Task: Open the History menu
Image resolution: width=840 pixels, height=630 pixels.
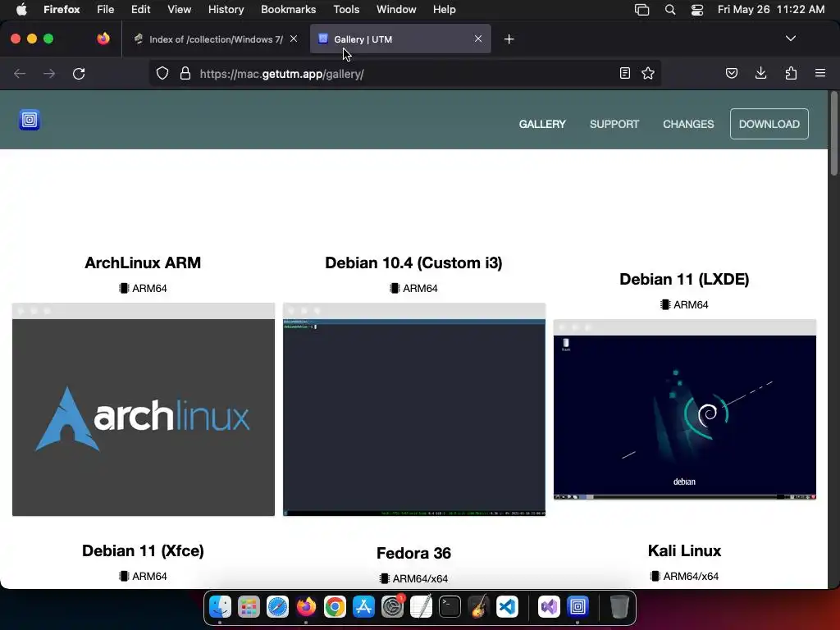Action: pyautogui.click(x=226, y=10)
